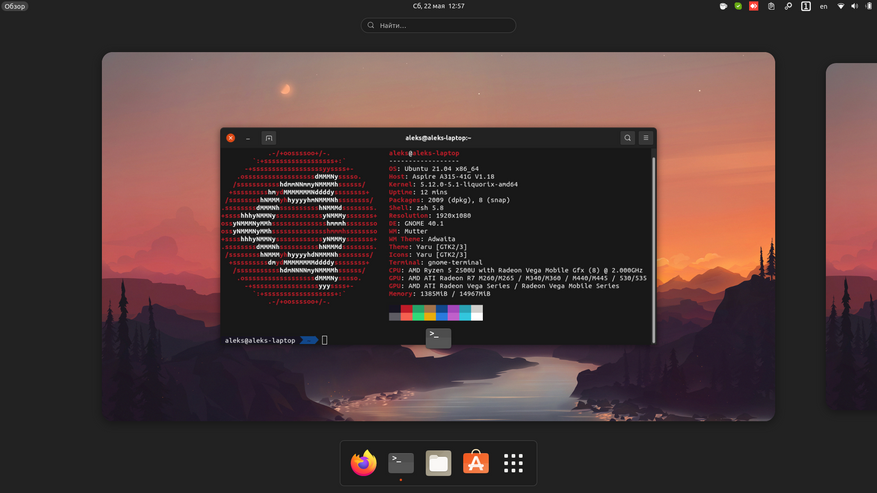Screen dimensions: 877x493
Task: Click the red tray indicator icon
Action: click(x=754, y=6)
